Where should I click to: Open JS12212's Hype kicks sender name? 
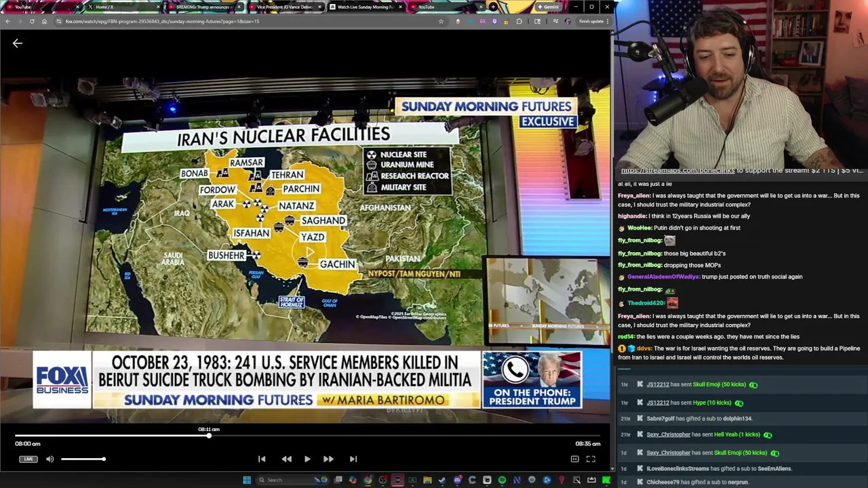[x=658, y=403]
